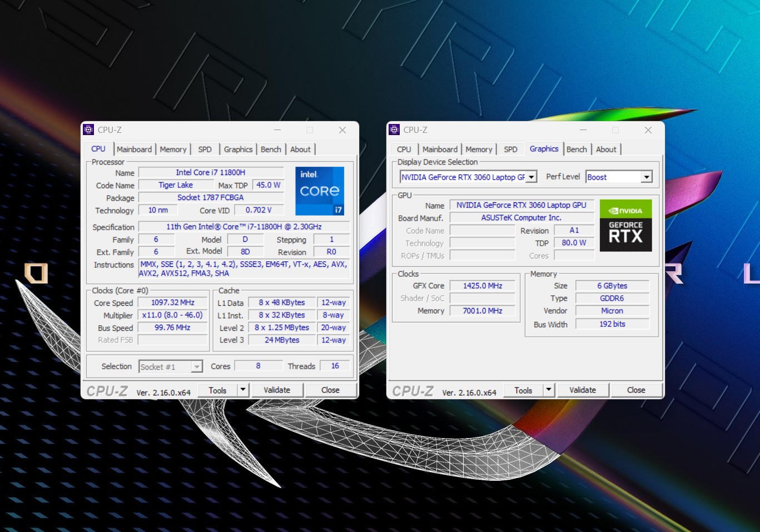Click the Multiplier value 'x11.0 (8.0 - 46.0)'
The image size is (760, 532).
point(172,315)
